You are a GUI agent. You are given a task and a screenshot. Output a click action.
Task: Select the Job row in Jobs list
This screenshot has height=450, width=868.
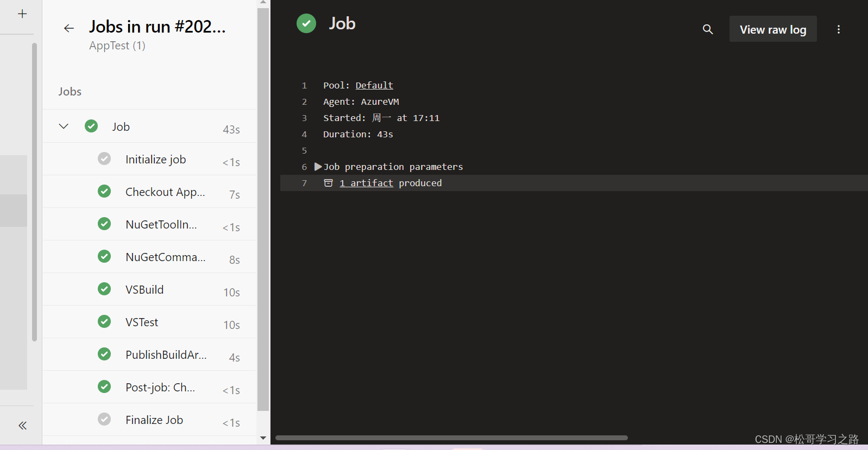[x=149, y=126]
